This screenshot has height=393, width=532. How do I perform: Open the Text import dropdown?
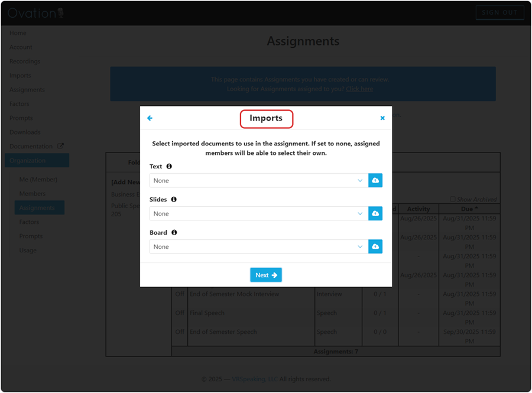[259, 180]
